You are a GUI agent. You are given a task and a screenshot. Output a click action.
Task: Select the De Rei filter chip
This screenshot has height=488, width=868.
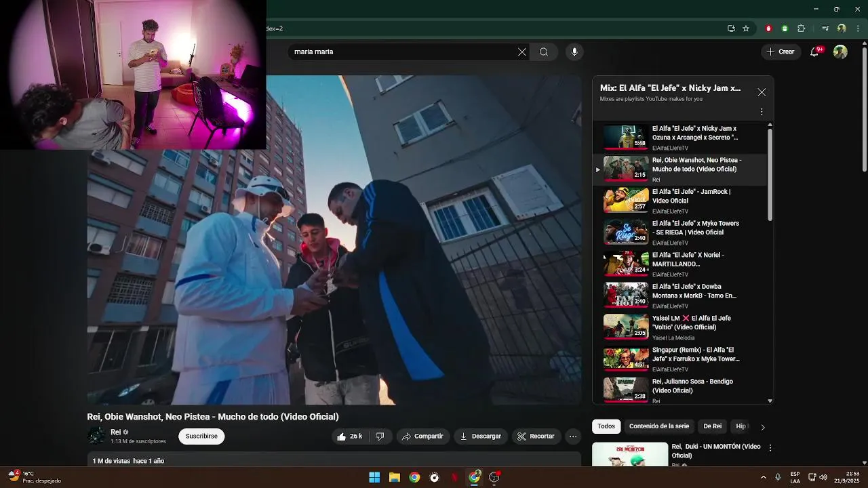point(712,426)
